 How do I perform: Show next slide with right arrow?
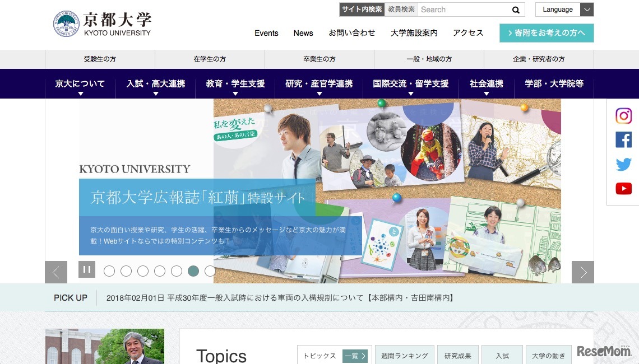[583, 272]
